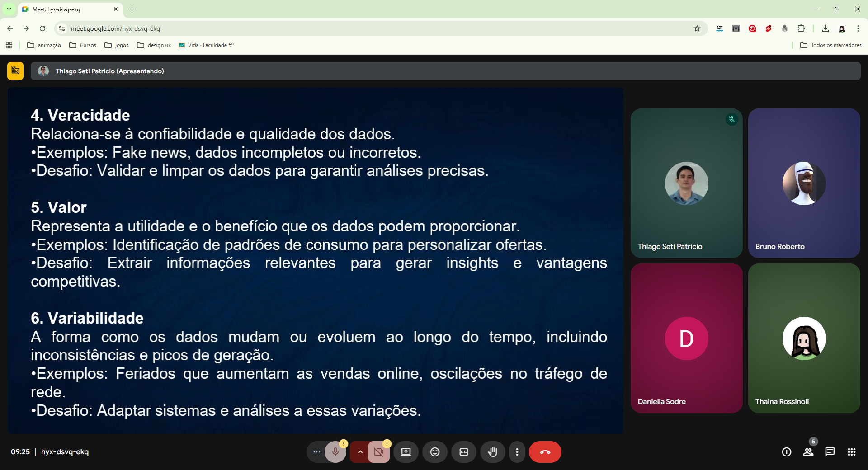Minimize the Chrome window
This screenshot has height=470, width=868.
coord(816,9)
